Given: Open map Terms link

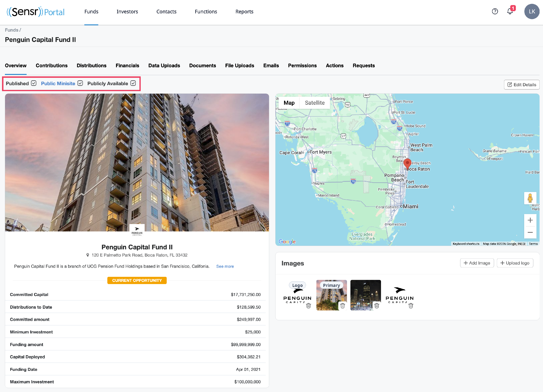Looking at the screenshot, I should (x=533, y=244).
